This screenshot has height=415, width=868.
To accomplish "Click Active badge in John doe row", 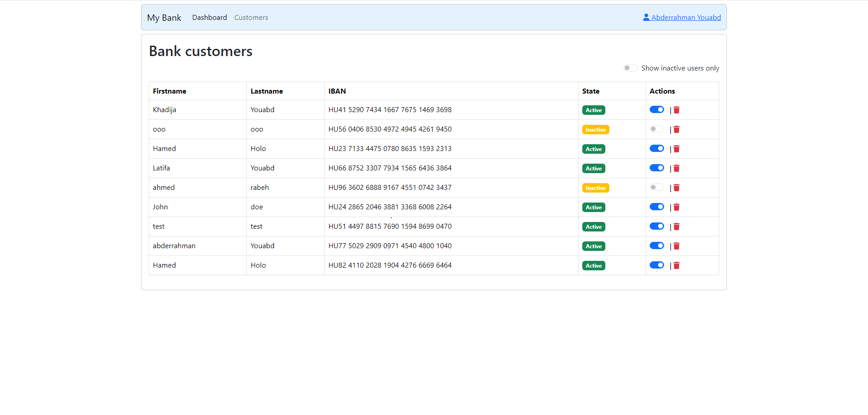I will pos(594,207).
